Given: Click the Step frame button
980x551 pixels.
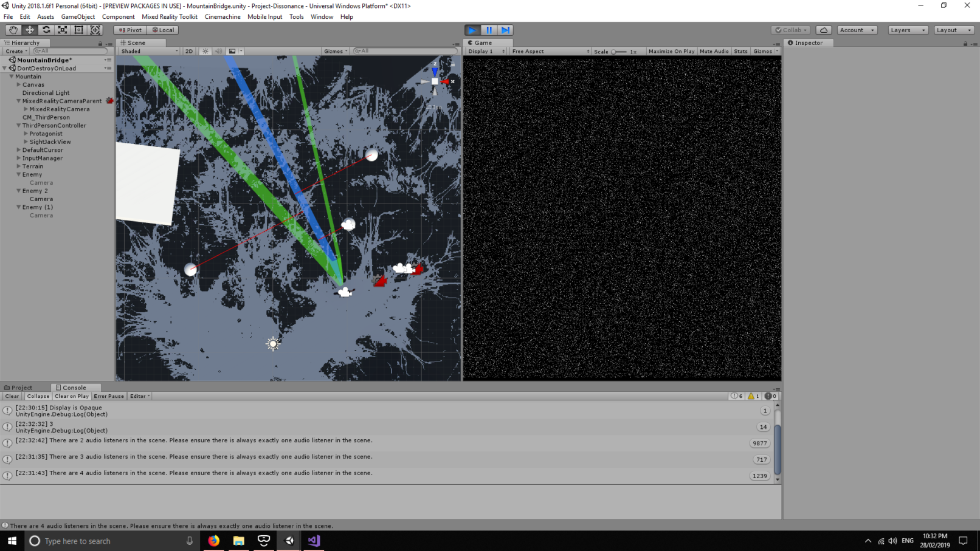Looking at the screenshot, I should pos(505,30).
